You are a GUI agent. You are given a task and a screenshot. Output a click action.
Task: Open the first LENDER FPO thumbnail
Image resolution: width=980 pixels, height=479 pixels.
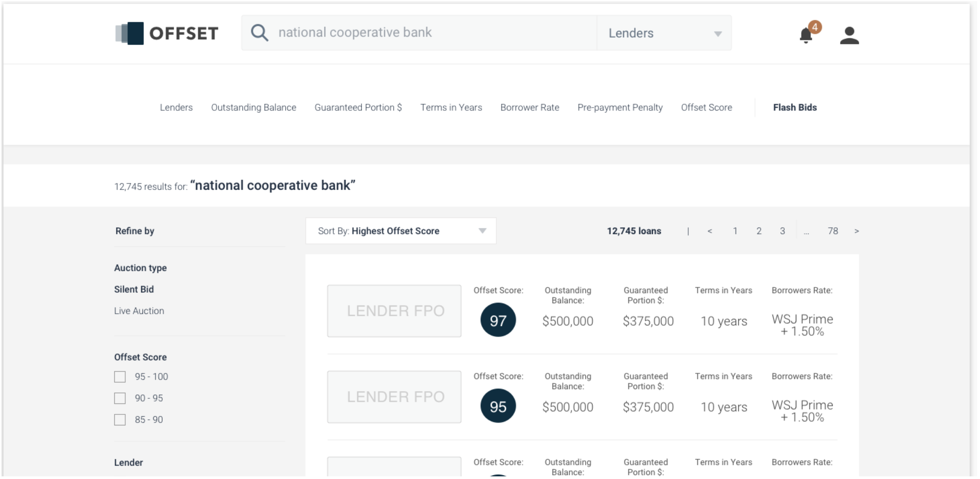394,311
